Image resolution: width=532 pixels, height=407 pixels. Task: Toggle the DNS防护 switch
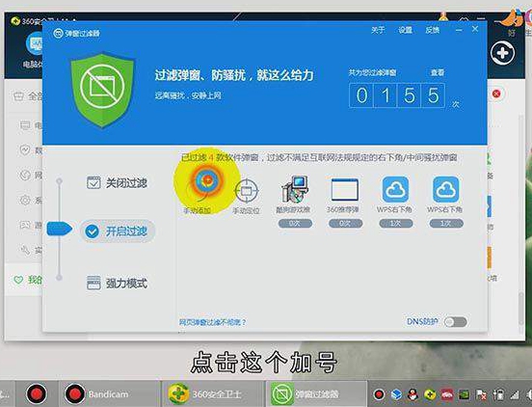(x=455, y=322)
